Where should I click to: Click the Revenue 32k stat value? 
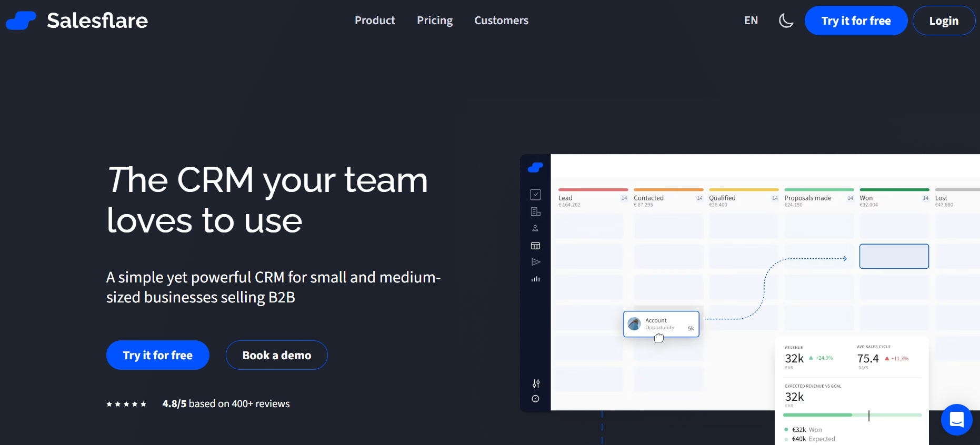pos(794,359)
